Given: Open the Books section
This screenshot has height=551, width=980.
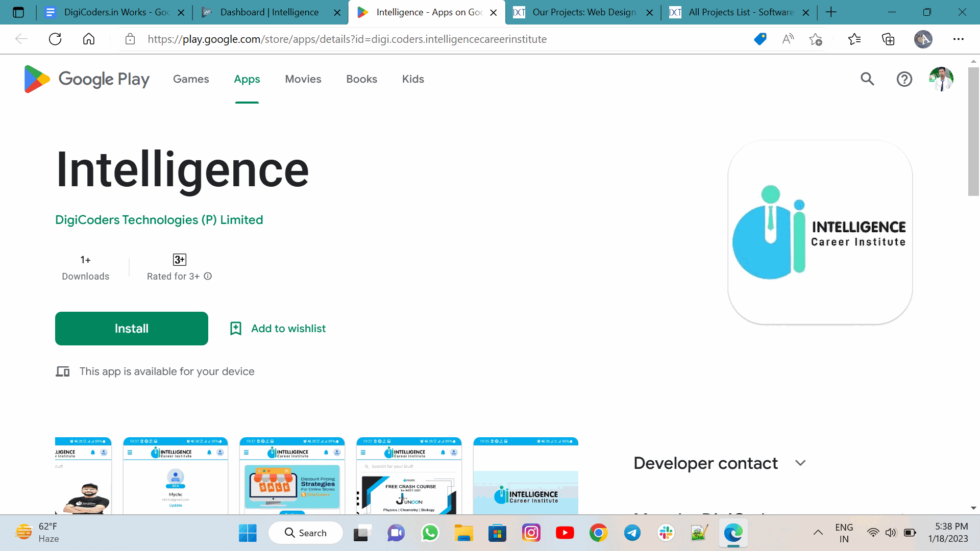Looking at the screenshot, I should 361,79.
